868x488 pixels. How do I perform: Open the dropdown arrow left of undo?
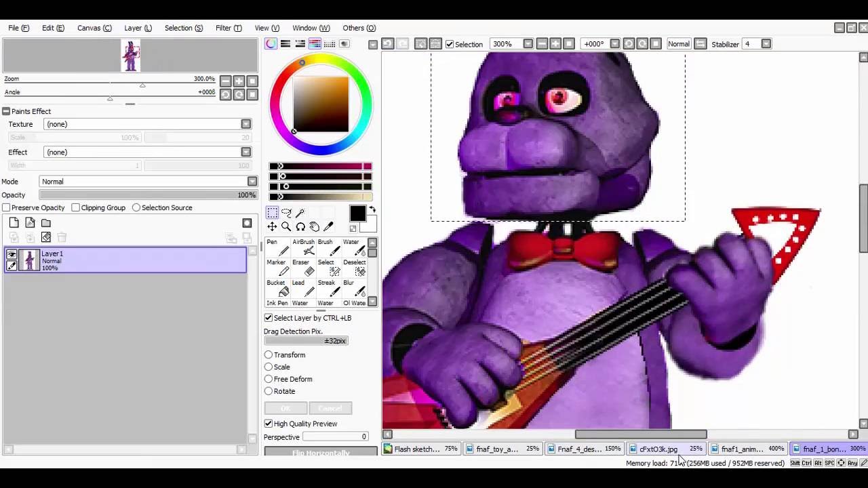tap(373, 45)
